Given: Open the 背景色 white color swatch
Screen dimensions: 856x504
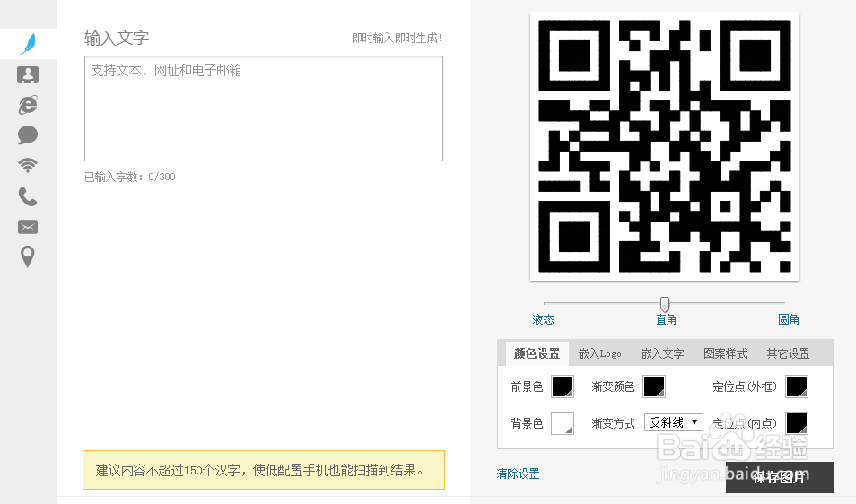Looking at the screenshot, I should [x=563, y=423].
